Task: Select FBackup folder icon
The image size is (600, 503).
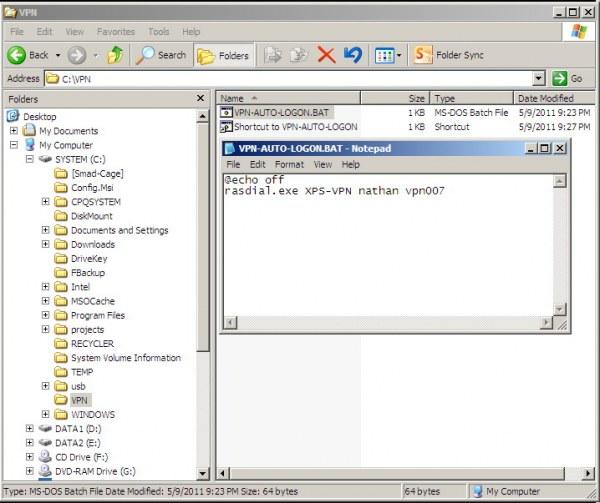Action: pos(61,273)
